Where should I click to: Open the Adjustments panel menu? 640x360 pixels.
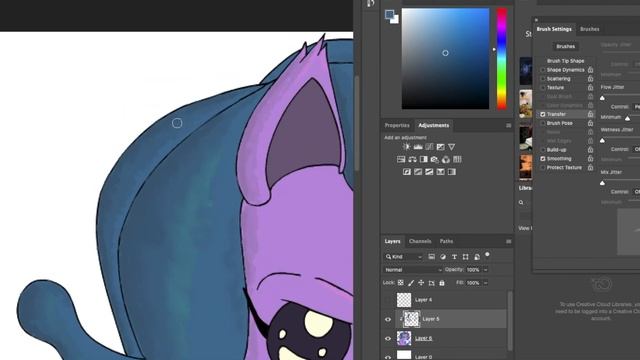point(509,126)
